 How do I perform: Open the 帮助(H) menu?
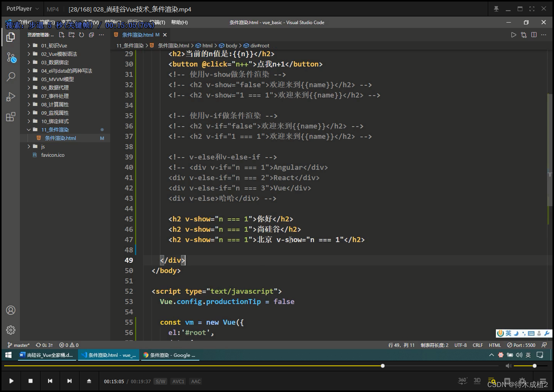click(x=179, y=23)
